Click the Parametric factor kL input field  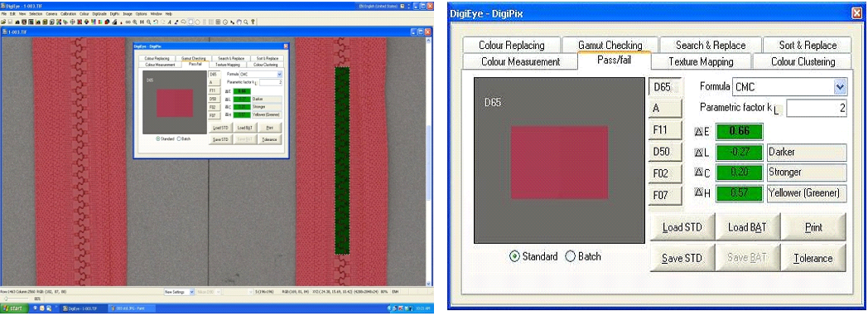pyautogui.click(x=817, y=109)
